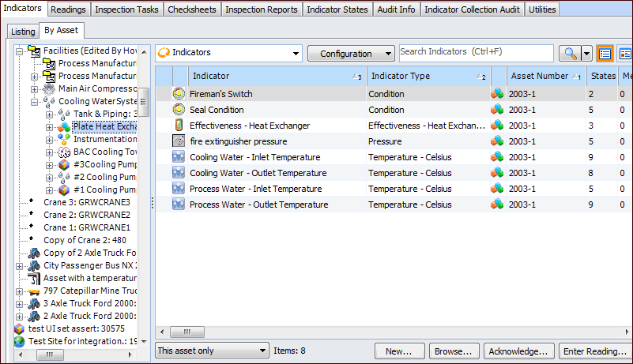
Task: Click the Fireman's Switch indicator icon
Action: tap(178, 94)
